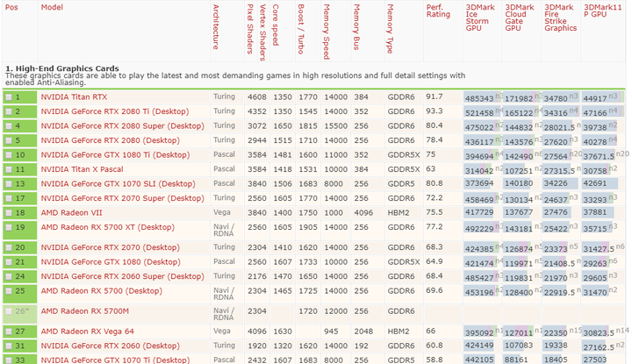Image resolution: width=632 pixels, height=364 pixels.
Task: Click Ice Storm score 521458 for RTX 2080 Ti
Action: [x=479, y=113]
